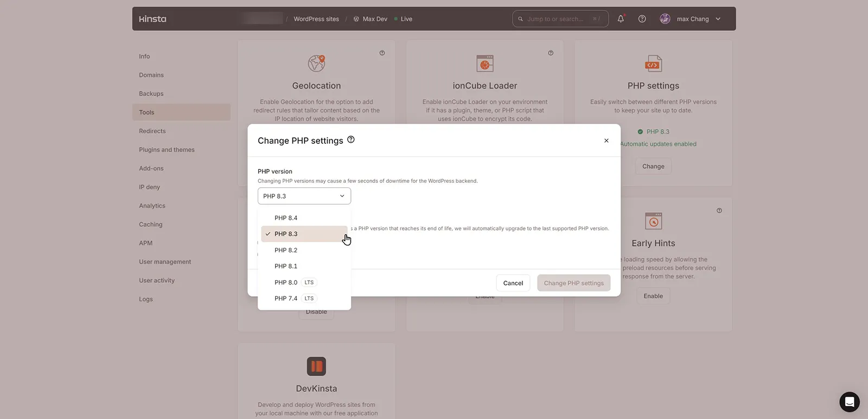868x419 pixels.
Task: Choose PHP 7.4 LTS option
Action: click(x=304, y=299)
